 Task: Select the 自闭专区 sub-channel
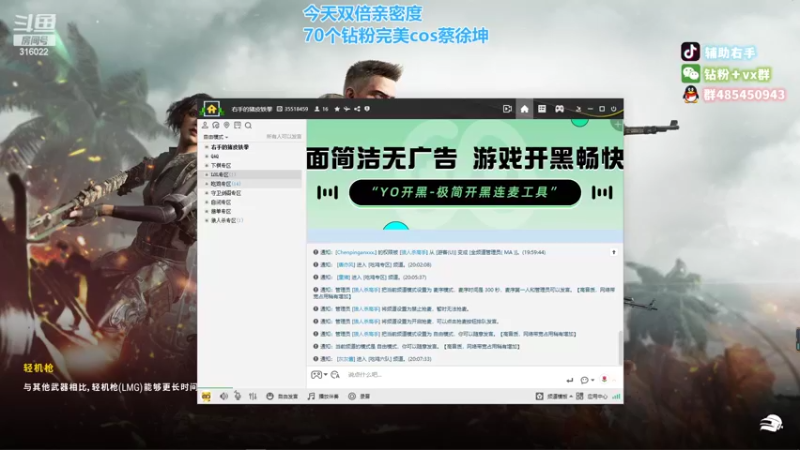click(x=221, y=202)
